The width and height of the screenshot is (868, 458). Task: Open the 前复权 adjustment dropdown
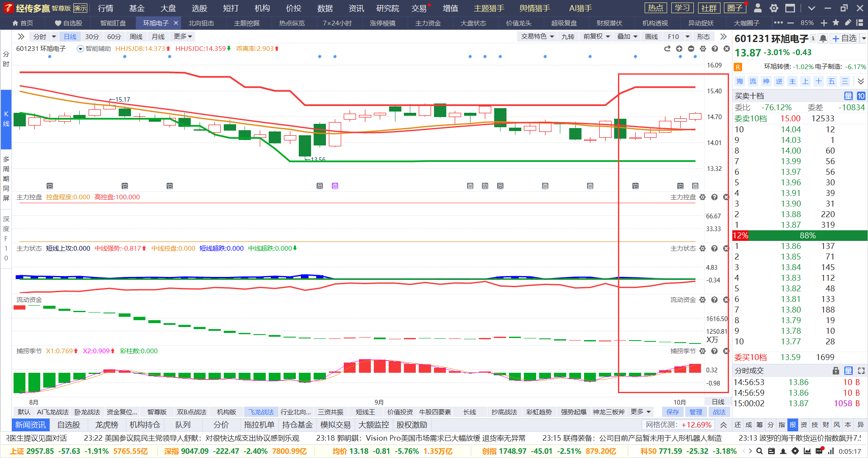pyautogui.click(x=597, y=37)
